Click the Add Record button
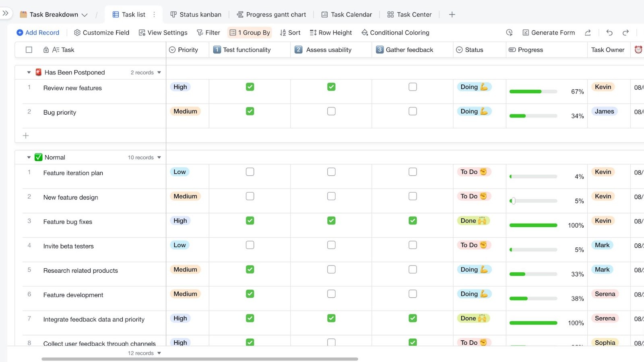Screen dimensions: 644x362 coord(37,33)
